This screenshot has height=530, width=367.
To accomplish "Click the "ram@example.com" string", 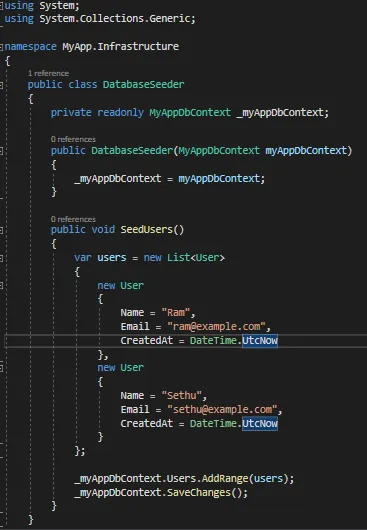I will (217, 327).
